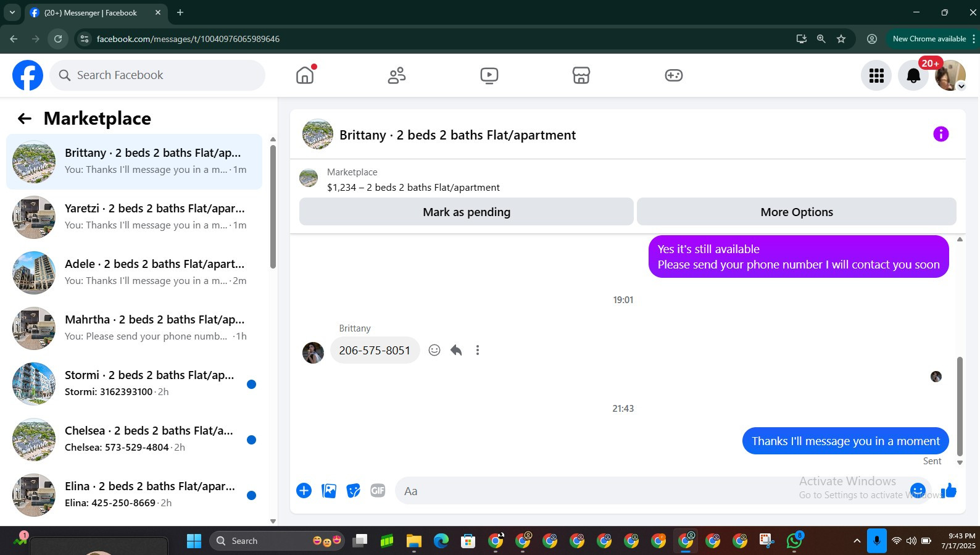Open a new browser tab
980x555 pixels.
(x=180, y=12)
